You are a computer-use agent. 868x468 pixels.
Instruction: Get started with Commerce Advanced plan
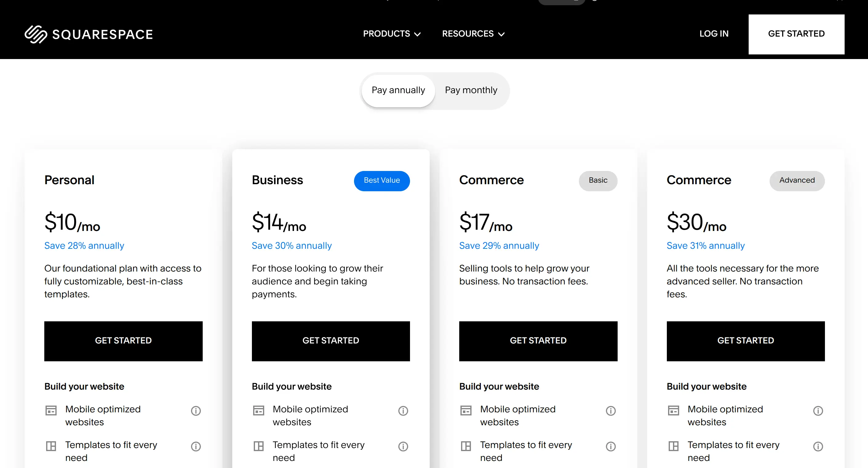(x=746, y=341)
